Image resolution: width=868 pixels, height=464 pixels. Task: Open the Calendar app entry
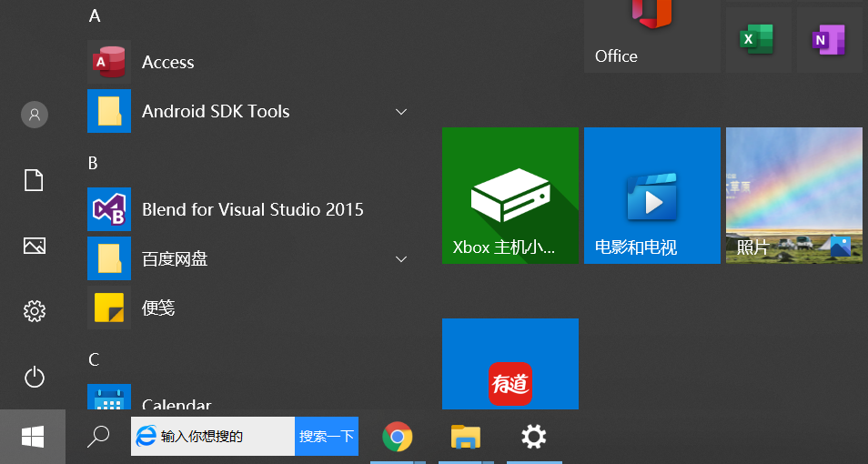click(249, 397)
